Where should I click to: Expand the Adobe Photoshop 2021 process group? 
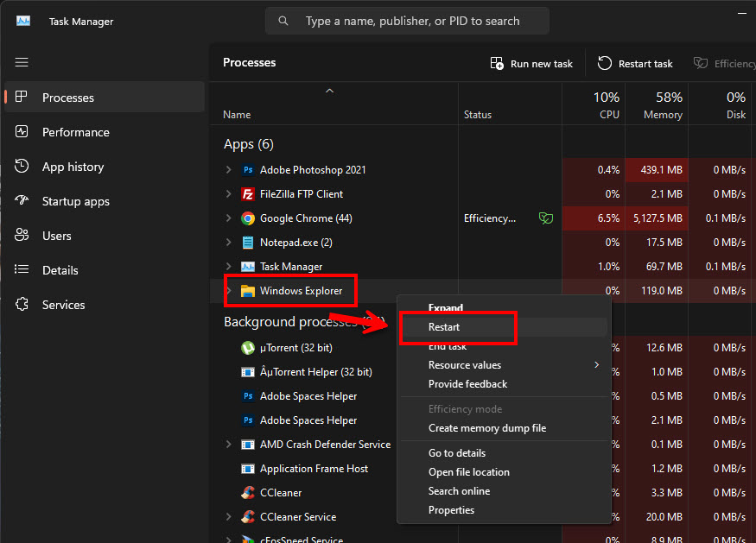coord(229,169)
